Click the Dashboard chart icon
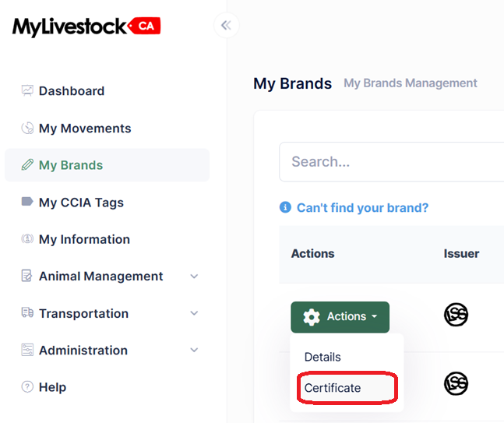Image resolution: width=504 pixels, height=423 pixels. pos(27,90)
